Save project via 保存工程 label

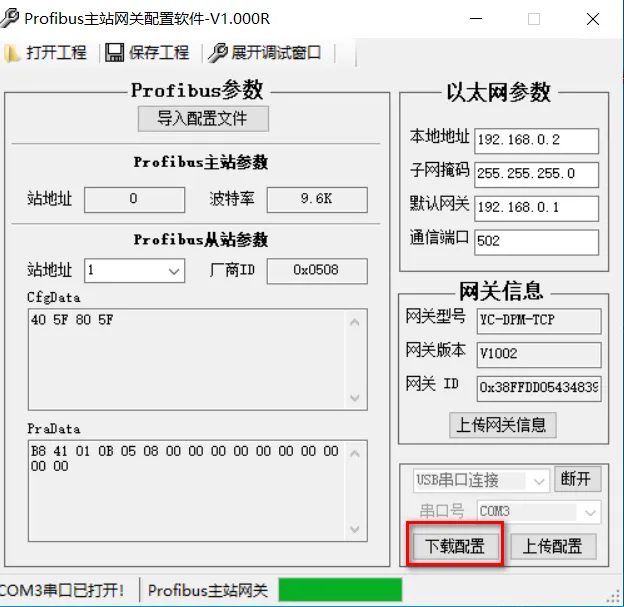point(159,53)
